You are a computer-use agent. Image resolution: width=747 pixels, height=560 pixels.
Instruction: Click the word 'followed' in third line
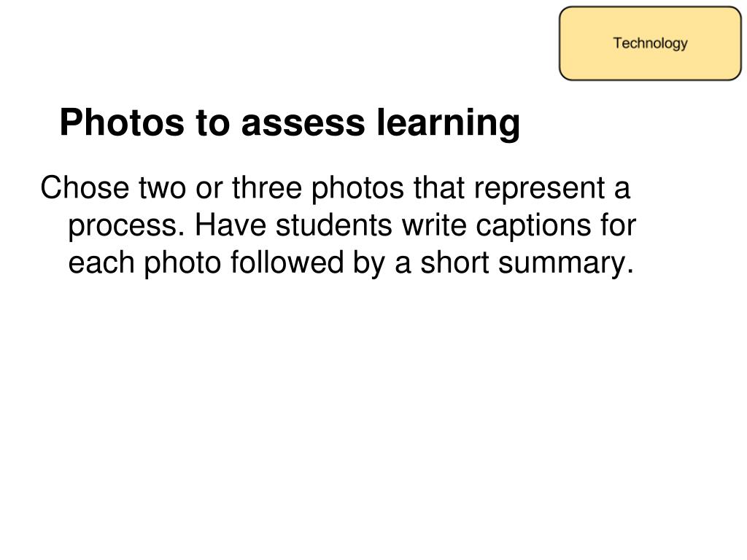[287, 262]
